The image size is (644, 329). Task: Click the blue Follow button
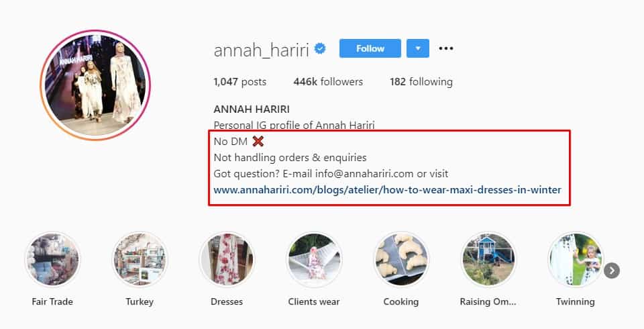(370, 48)
